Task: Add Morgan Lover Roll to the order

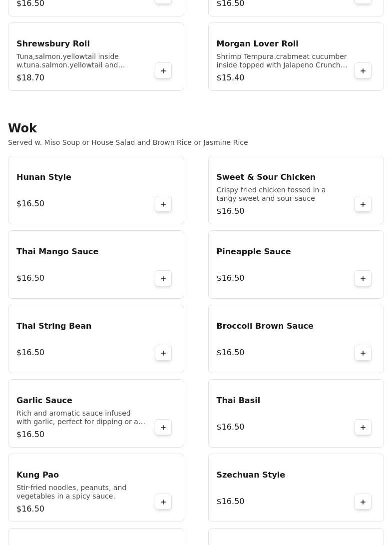Action: [x=363, y=71]
